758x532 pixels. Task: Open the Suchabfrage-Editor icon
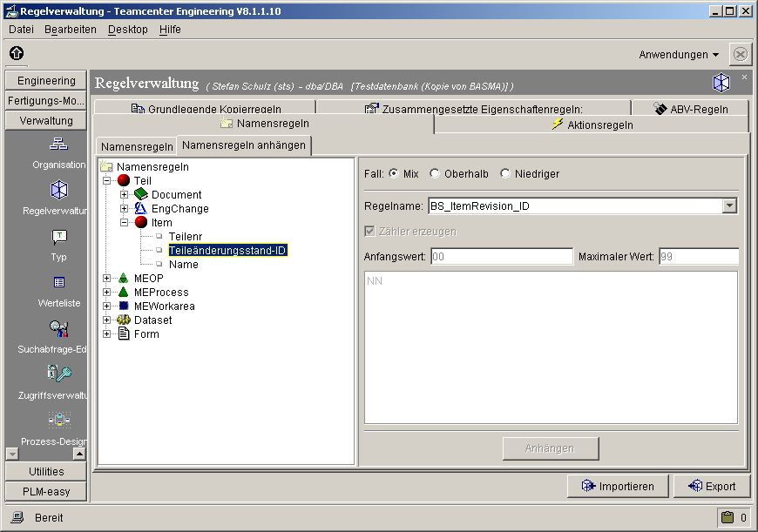pos(59,328)
